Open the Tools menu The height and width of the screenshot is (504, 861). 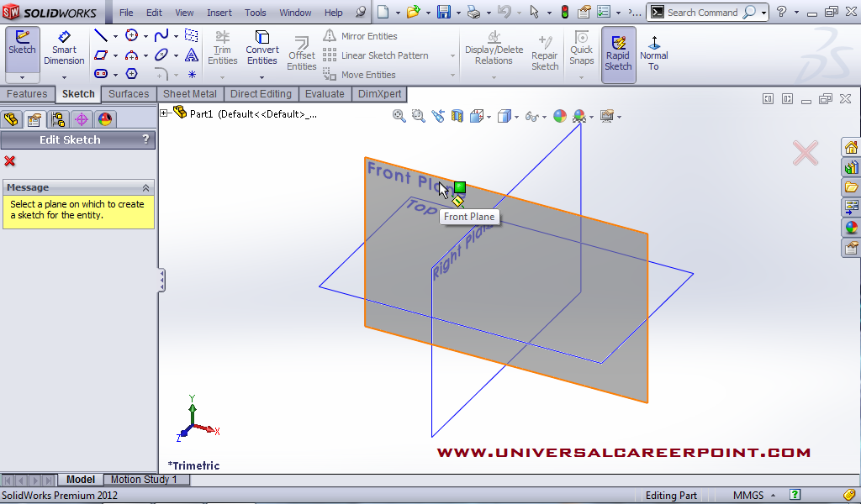point(255,13)
